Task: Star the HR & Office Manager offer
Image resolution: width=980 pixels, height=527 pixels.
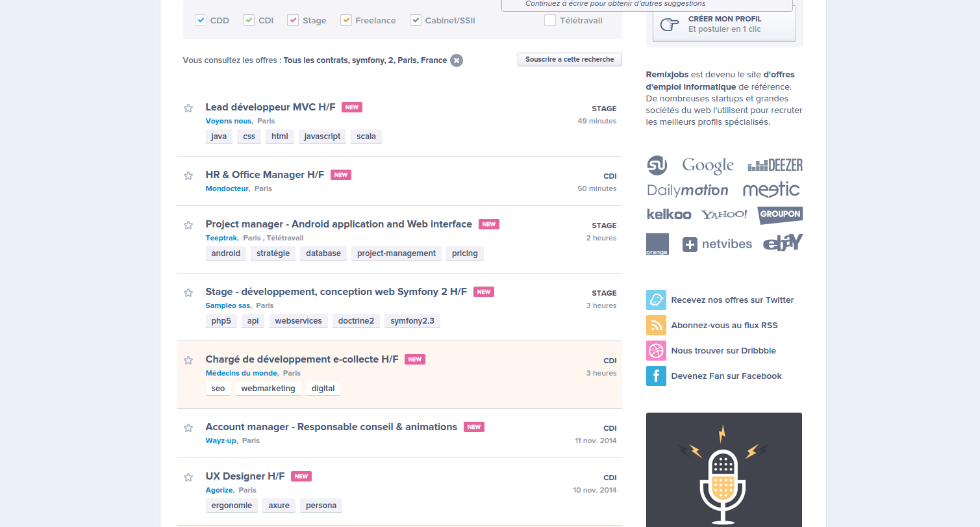Action: pos(188,175)
